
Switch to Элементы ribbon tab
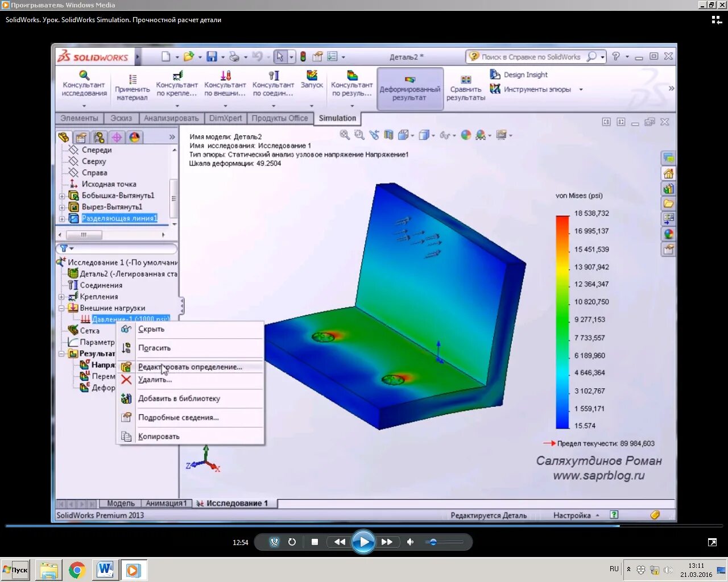point(79,118)
